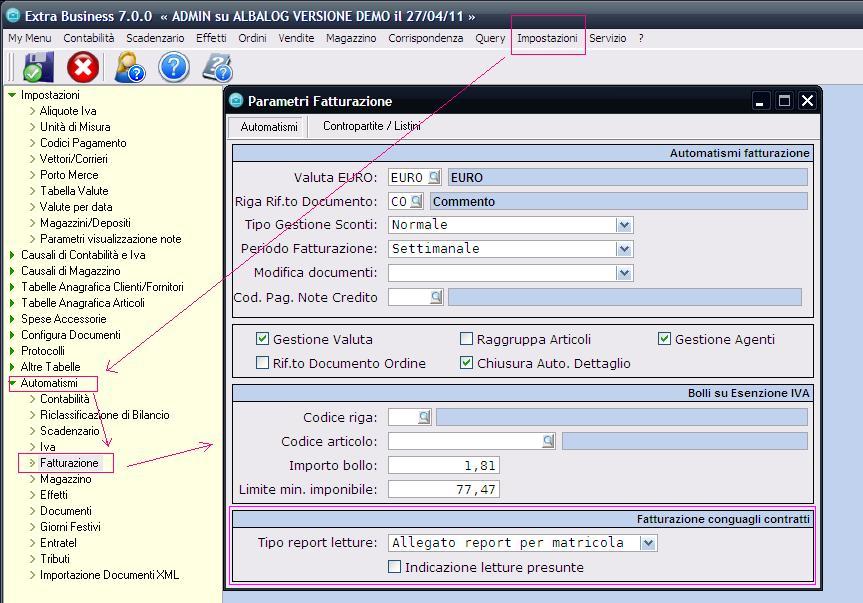Close the Parametri Fatturazione window

(807, 101)
